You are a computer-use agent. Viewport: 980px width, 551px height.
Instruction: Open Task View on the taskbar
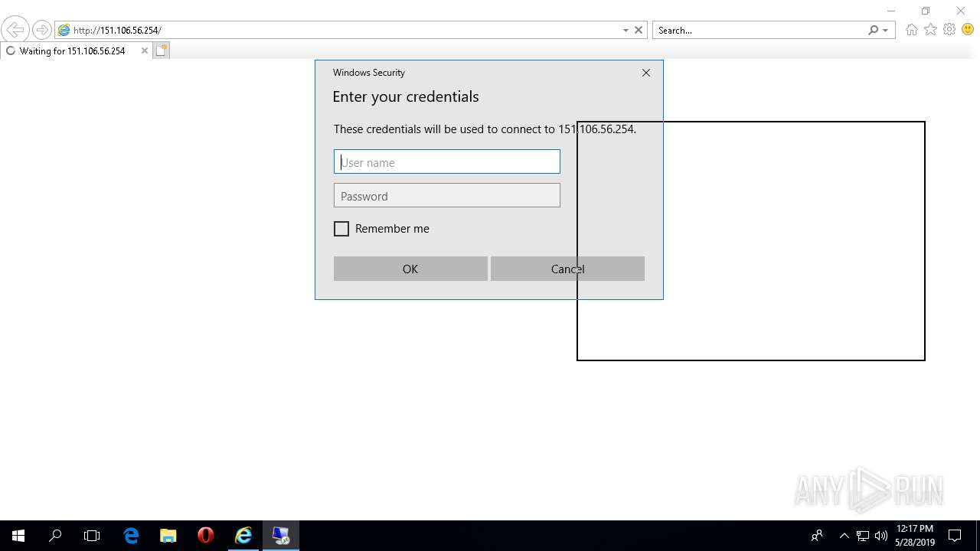click(92, 536)
